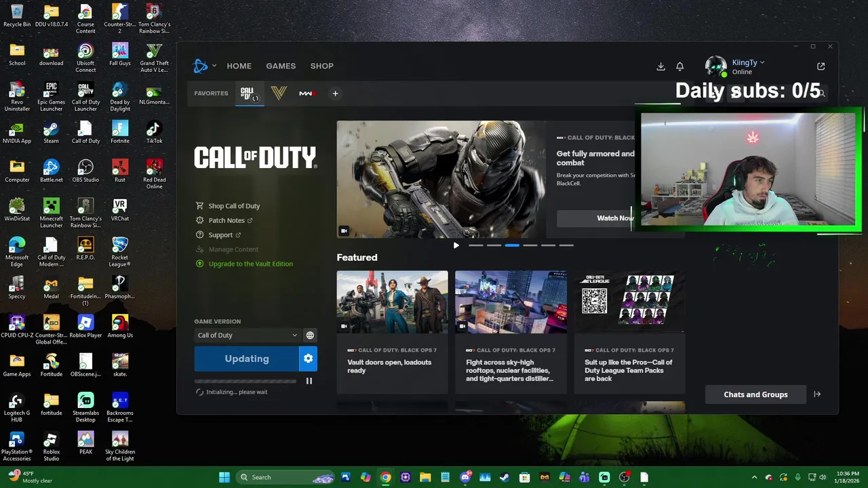Screen dimensions: 868x488
Task: Open NVIDIA App desktop icon
Action: 17,131
